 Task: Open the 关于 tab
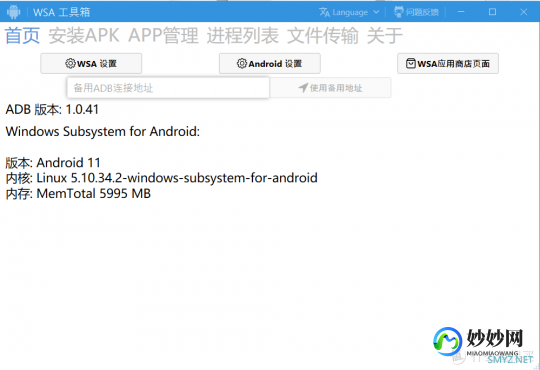tap(385, 35)
